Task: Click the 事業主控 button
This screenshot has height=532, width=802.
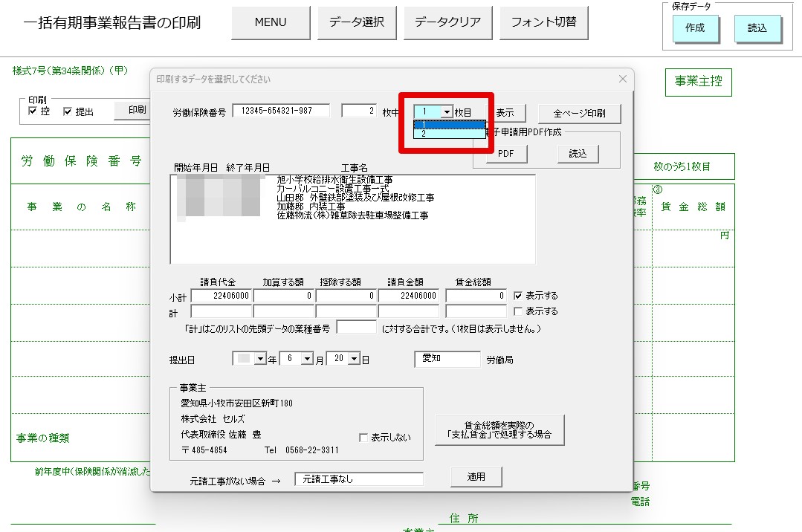Action: [x=698, y=82]
